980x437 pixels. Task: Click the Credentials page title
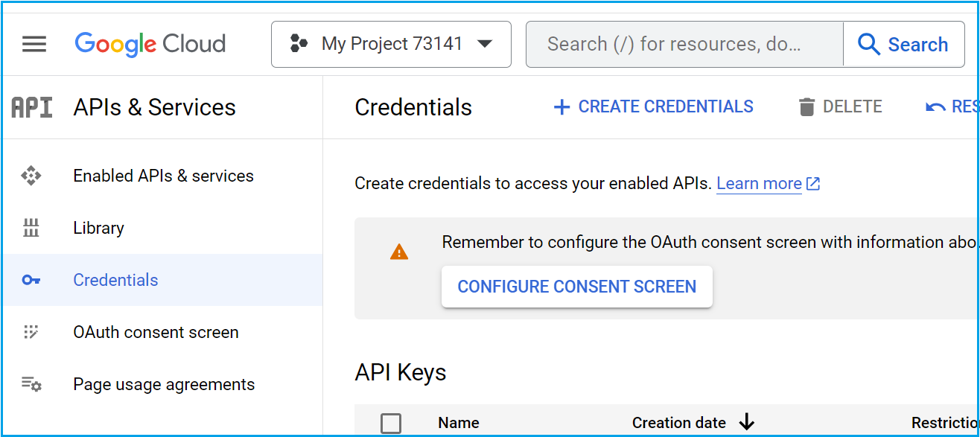pyautogui.click(x=413, y=107)
